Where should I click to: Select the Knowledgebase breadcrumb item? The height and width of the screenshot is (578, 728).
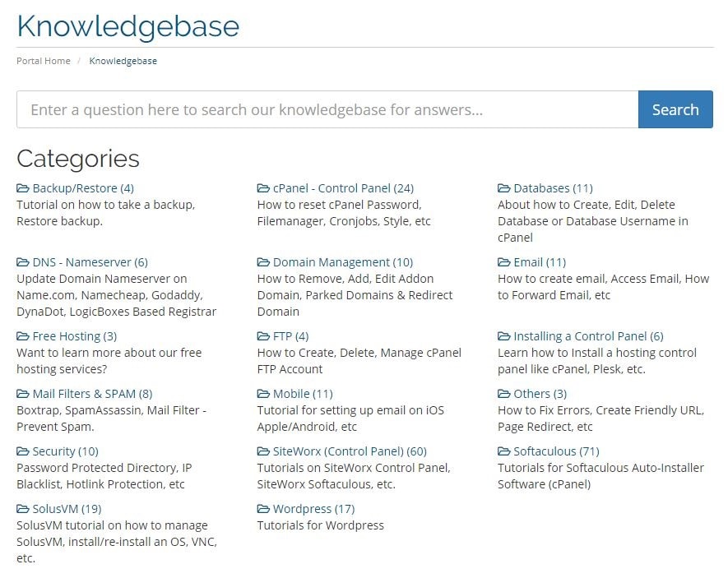pos(123,61)
